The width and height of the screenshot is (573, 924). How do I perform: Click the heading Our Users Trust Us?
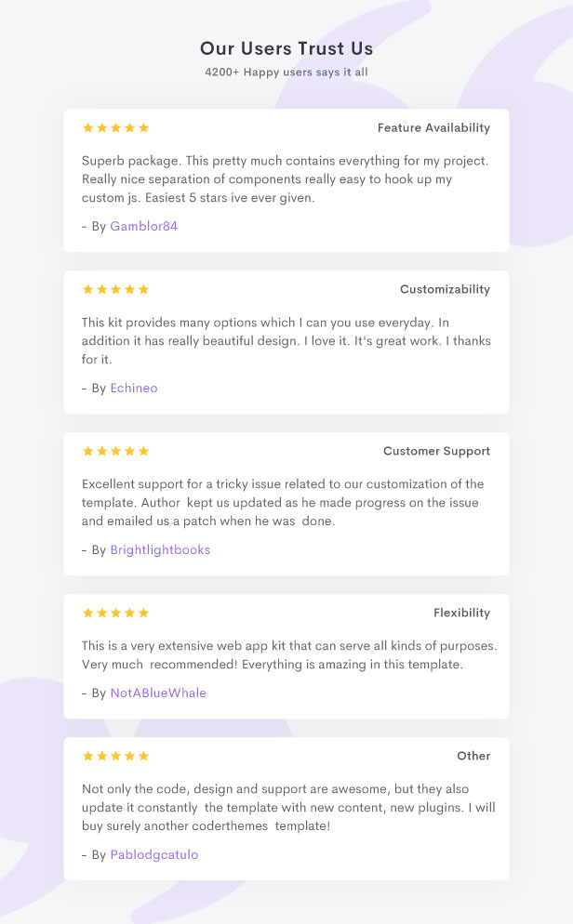tap(286, 48)
